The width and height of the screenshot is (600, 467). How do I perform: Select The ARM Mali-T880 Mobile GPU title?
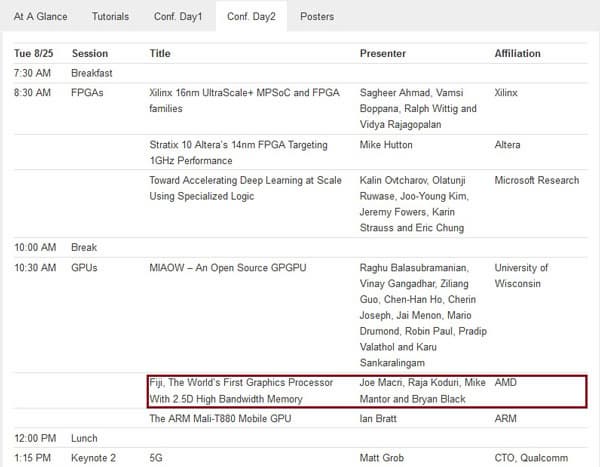[x=220, y=419]
